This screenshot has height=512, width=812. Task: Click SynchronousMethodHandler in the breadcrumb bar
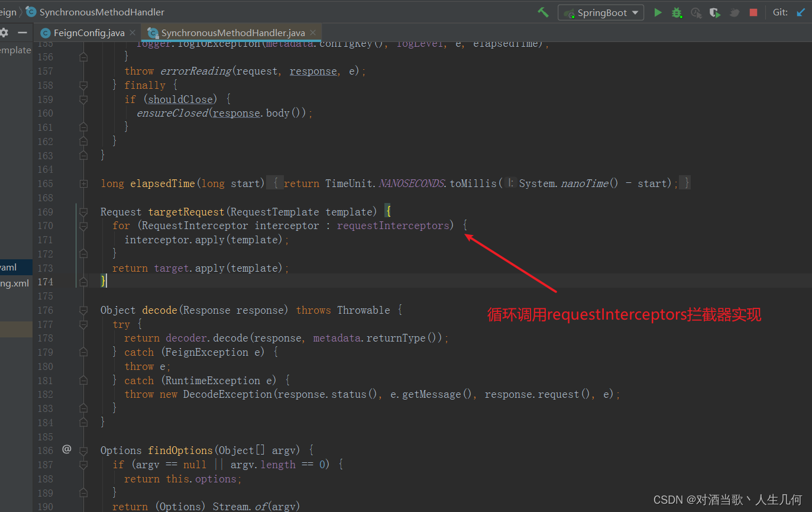point(102,12)
